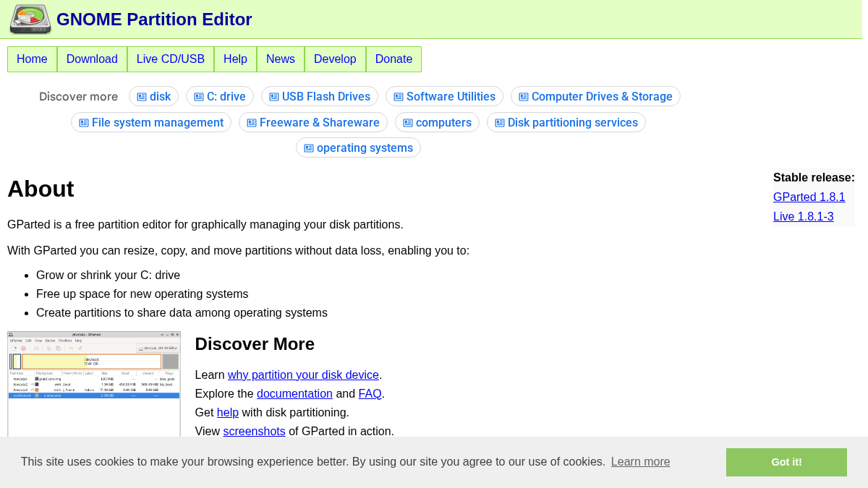Click the 'GNOME Partition Editor' title
Image resolution: width=868 pixels, height=488 pixels.
pyautogui.click(x=154, y=20)
